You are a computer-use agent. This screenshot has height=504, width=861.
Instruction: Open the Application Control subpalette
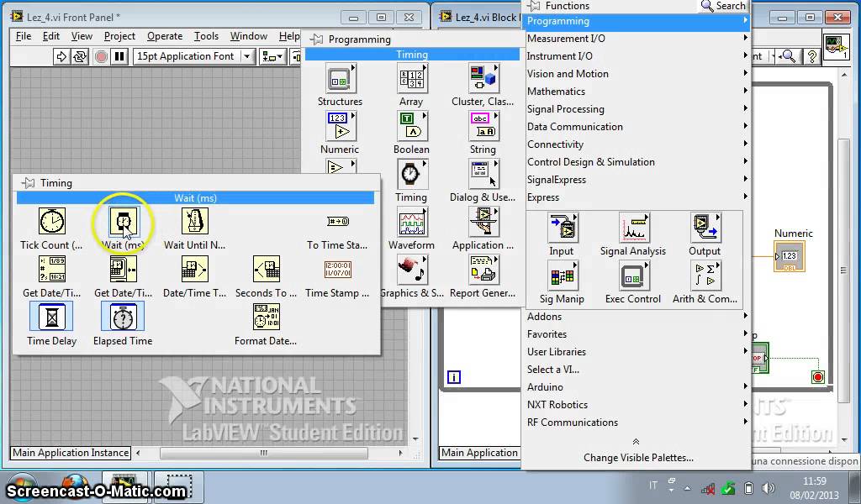point(483,222)
